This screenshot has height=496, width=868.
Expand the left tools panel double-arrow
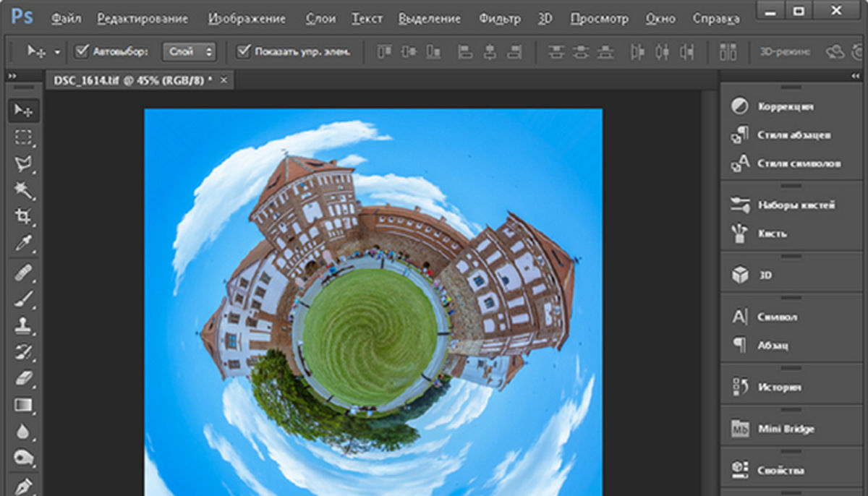(11, 75)
